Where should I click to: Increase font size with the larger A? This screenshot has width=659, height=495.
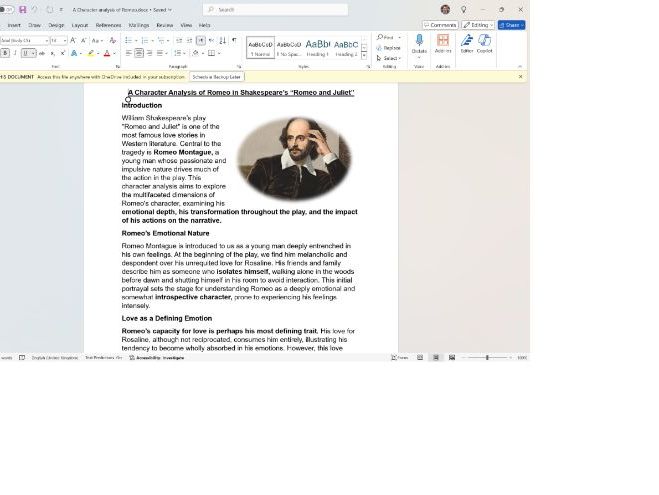[x=73, y=40]
